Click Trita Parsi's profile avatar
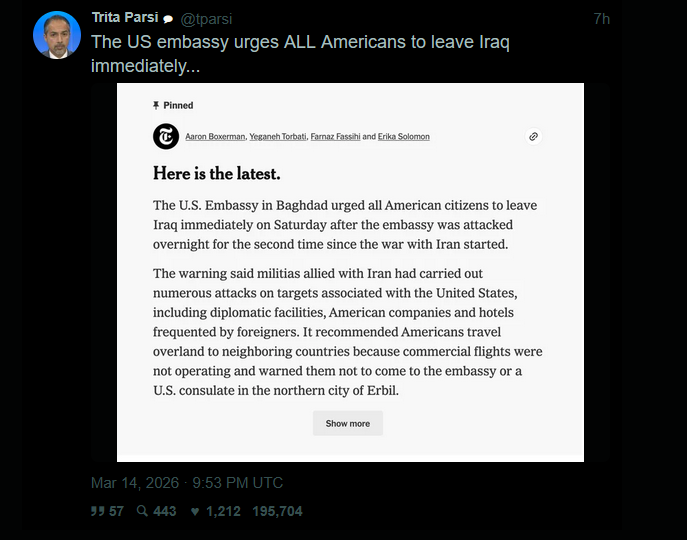This screenshot has width=687, height=540. (x=57, y=36)
